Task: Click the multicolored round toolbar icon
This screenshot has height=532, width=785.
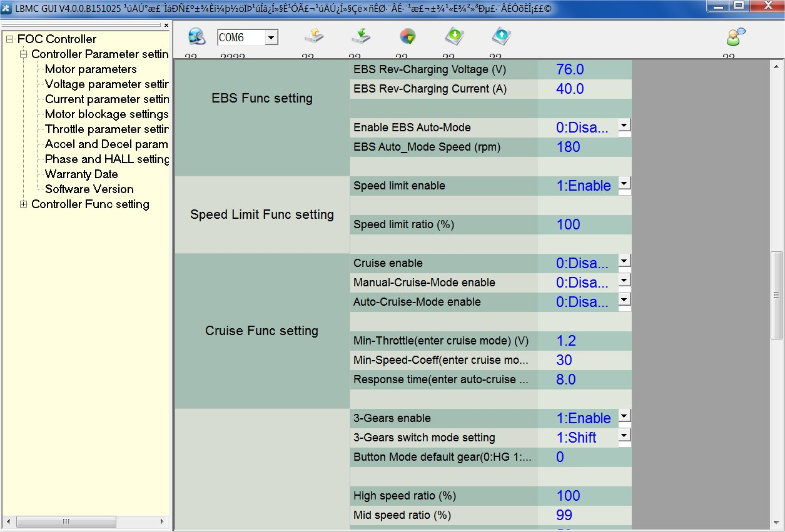Action: pos(407,37)
